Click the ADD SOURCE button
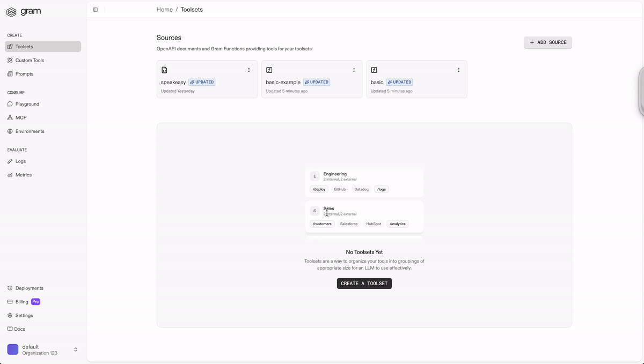 (547, 42)
